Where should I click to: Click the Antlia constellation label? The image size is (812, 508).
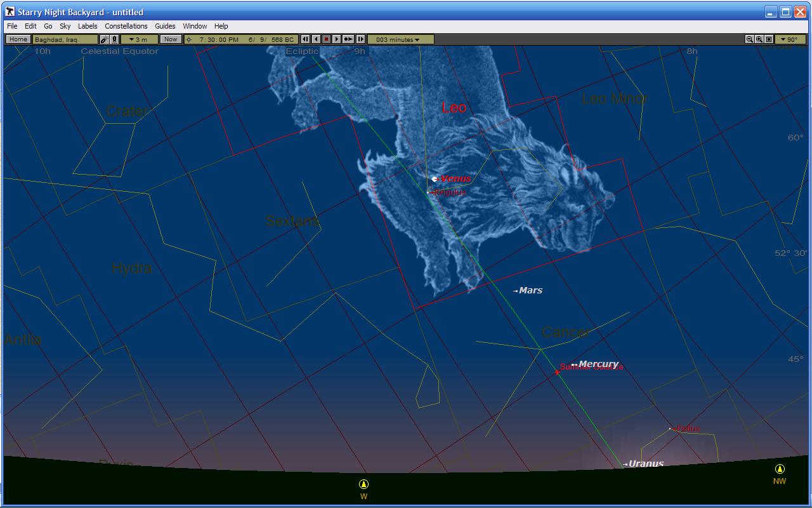pos(23,340)
